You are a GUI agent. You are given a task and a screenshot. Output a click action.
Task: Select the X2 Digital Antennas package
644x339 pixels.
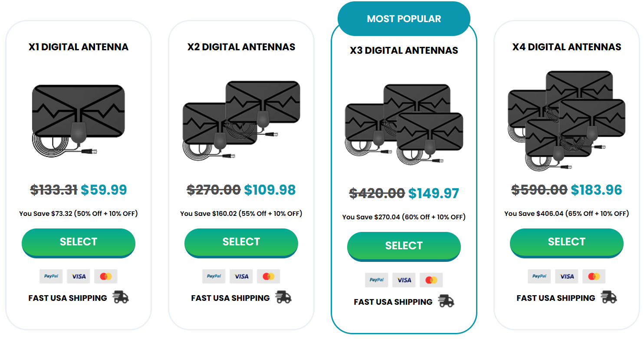pos(241,242)
